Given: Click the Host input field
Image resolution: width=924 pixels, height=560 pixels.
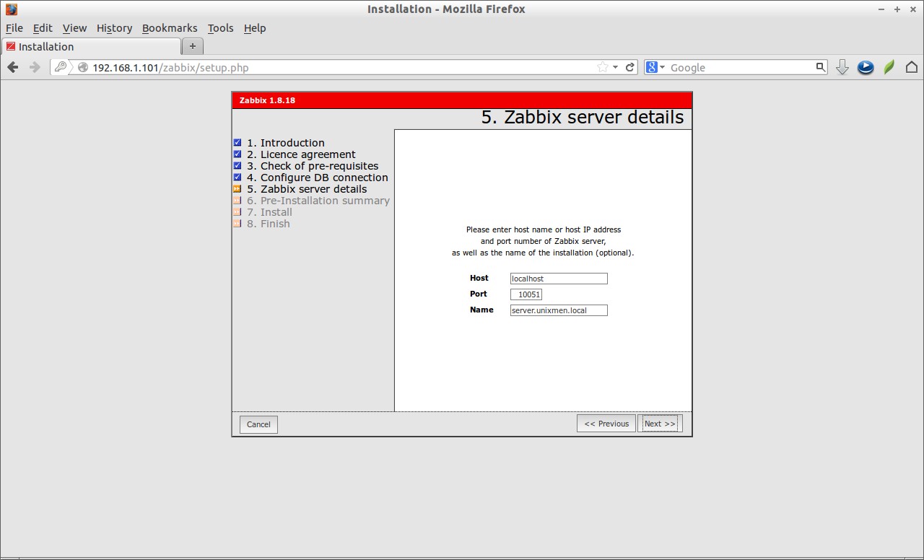Looking at the screenshot, I should tap(559, 279).
